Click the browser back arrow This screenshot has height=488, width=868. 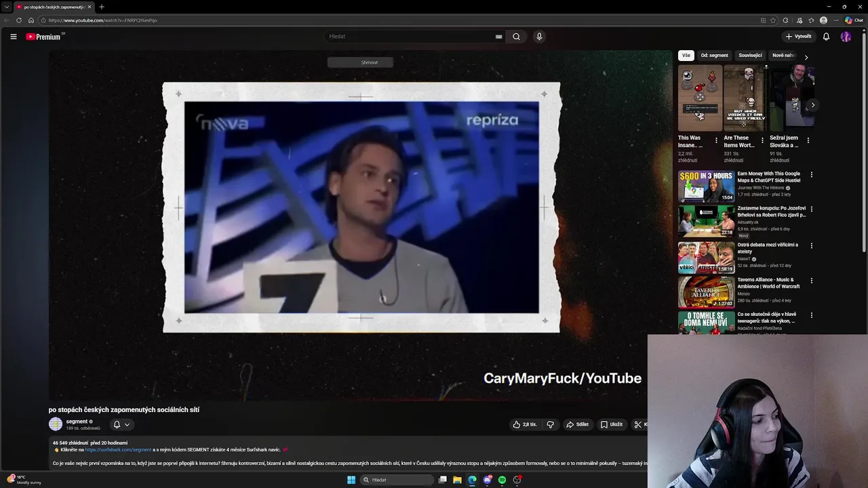point(7,20)
